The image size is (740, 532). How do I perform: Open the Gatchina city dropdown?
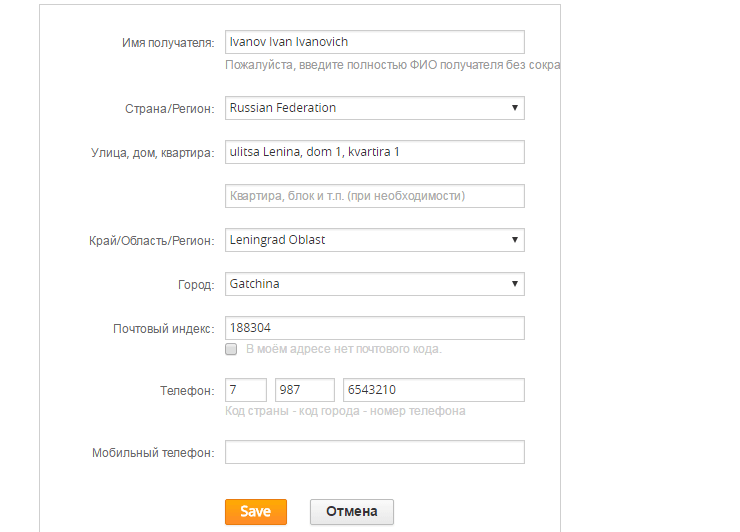coord(375,284)
